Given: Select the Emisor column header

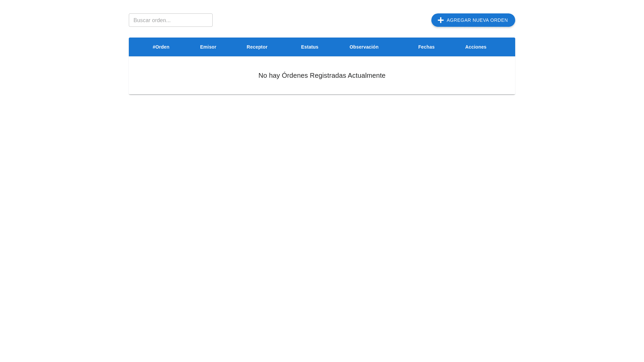Looking at the screenshot, I should coord(208,47).
